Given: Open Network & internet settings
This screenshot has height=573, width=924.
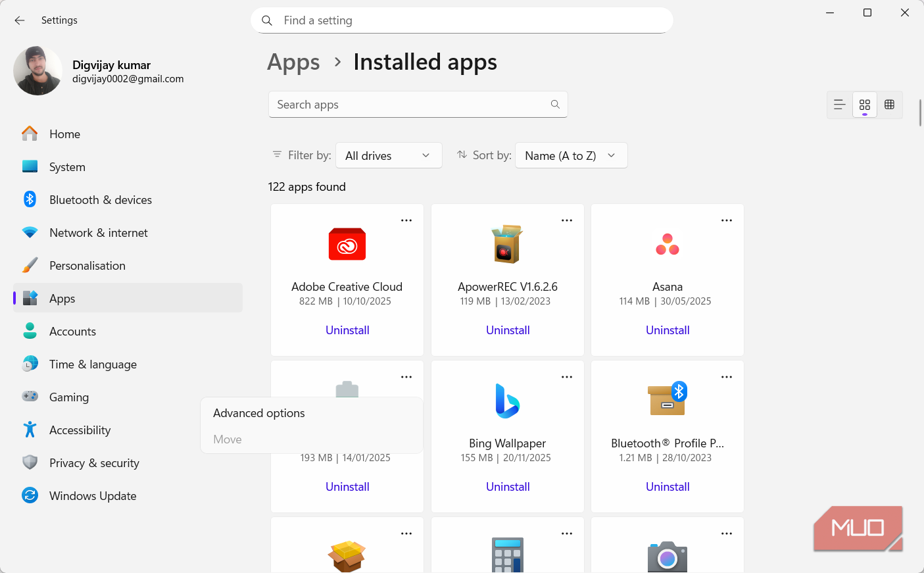Looking at the screenshot, I should coord(128,233).
